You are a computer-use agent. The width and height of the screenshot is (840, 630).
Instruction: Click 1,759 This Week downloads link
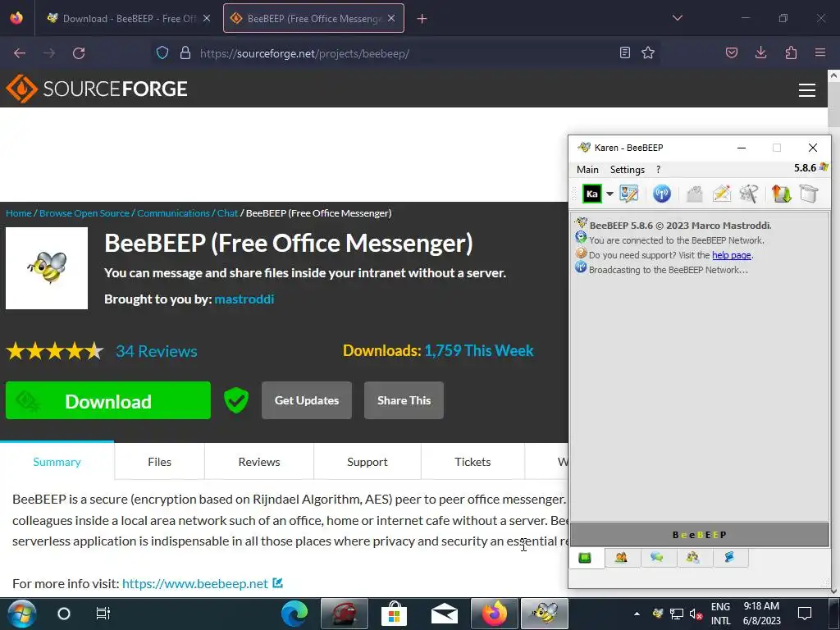pyautogui.click(x=479, y=350)
